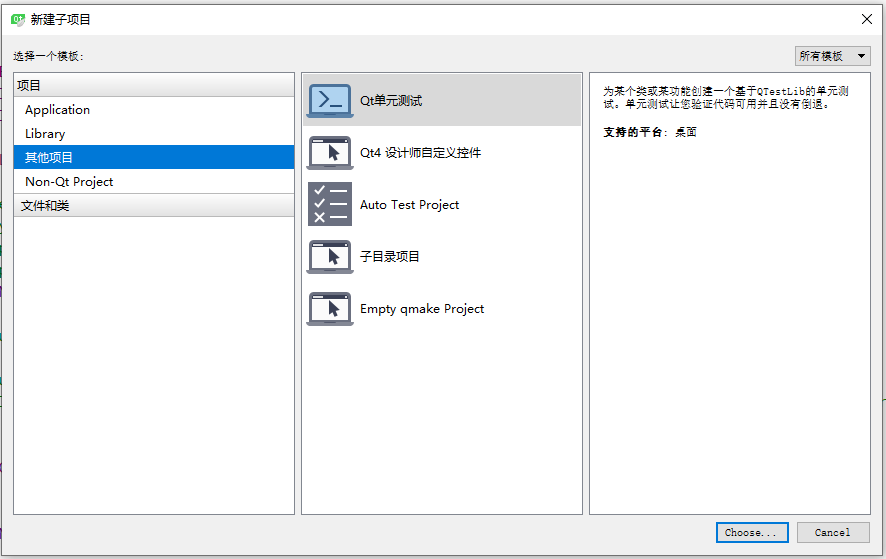Click the Cancel button

point(833,532)
